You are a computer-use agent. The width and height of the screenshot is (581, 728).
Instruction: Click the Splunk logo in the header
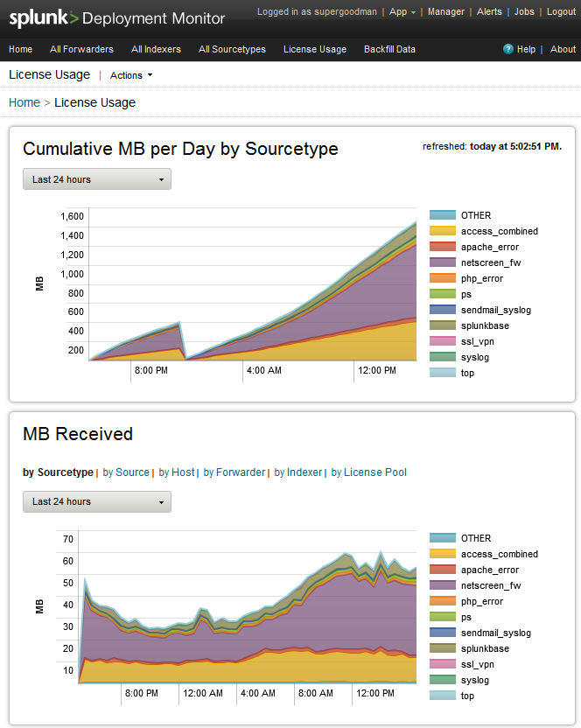44,18
